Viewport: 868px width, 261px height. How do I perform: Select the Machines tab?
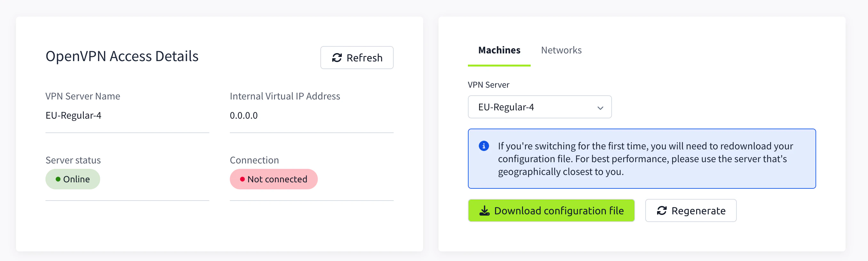499,51
